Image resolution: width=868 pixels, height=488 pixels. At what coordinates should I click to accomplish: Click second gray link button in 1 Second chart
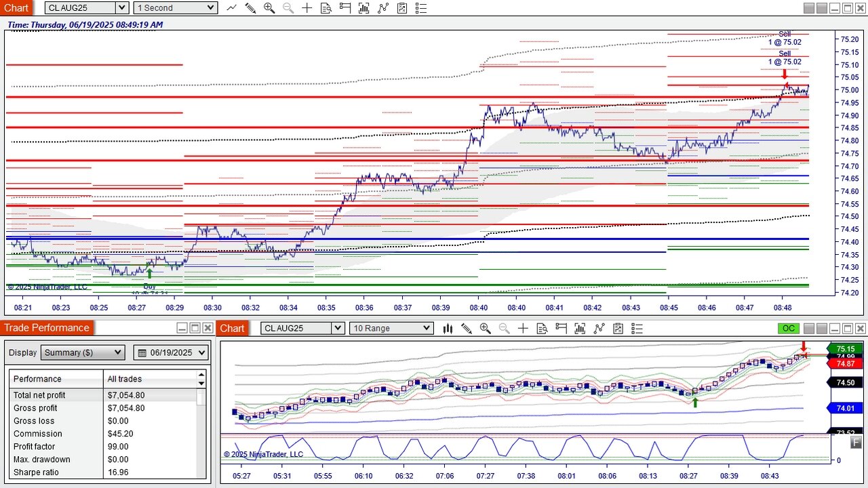(821, 8)
